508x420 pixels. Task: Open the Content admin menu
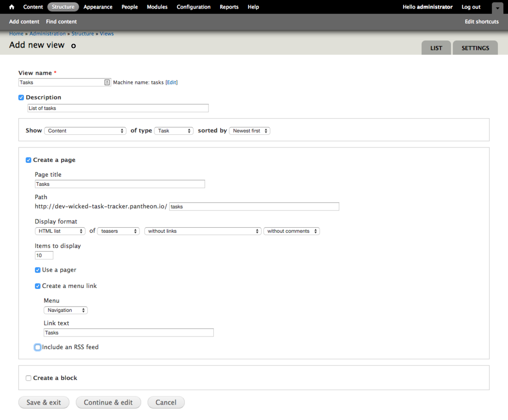point(33,7)
